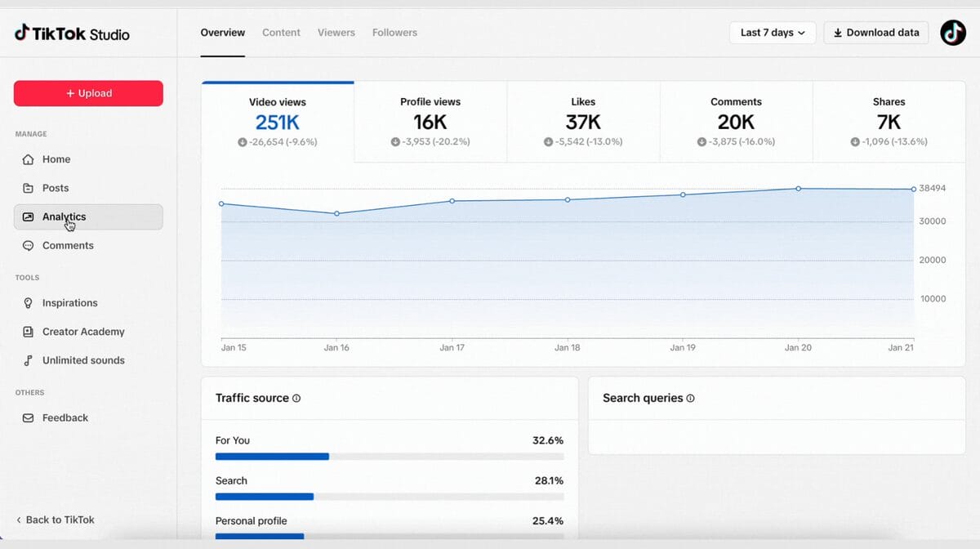Go Back to TikTok via bottom link
Screen dimensions: 980x549
coord(54,519)
